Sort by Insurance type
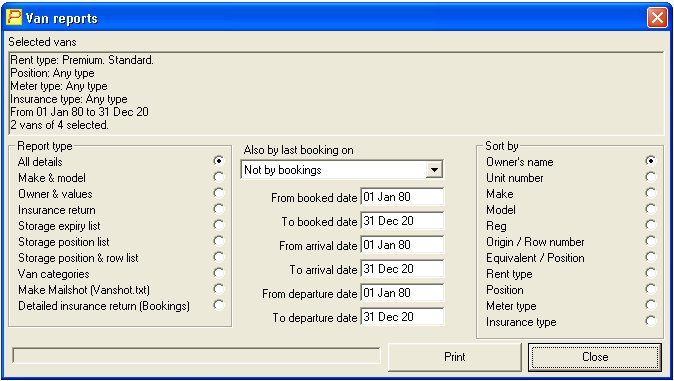The height and width of the screenshot is (381, 674). tap(651, 321)
